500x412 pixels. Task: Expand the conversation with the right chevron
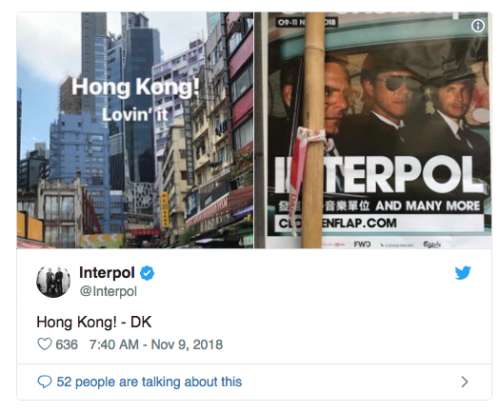(x=465, y=382)
